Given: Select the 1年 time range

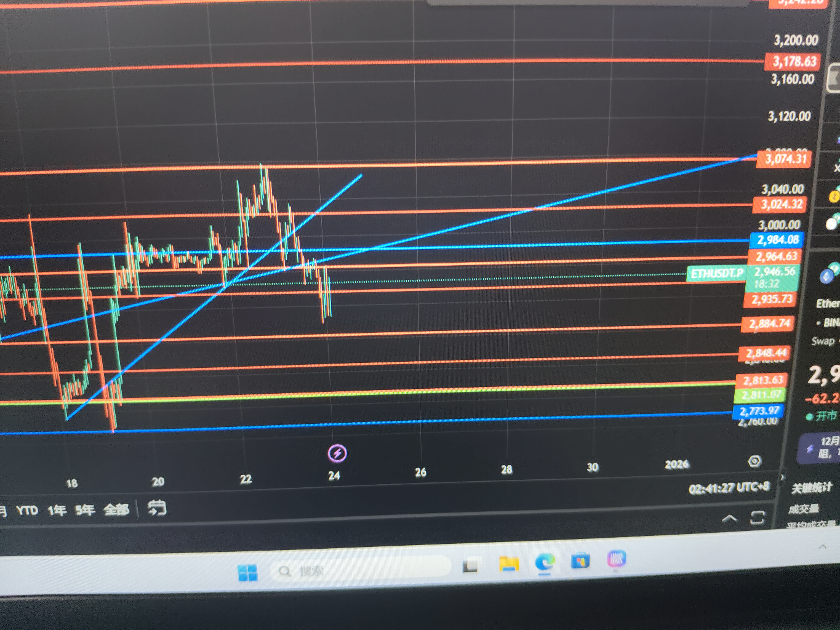Looking at the screenshot, I should 57,510.
